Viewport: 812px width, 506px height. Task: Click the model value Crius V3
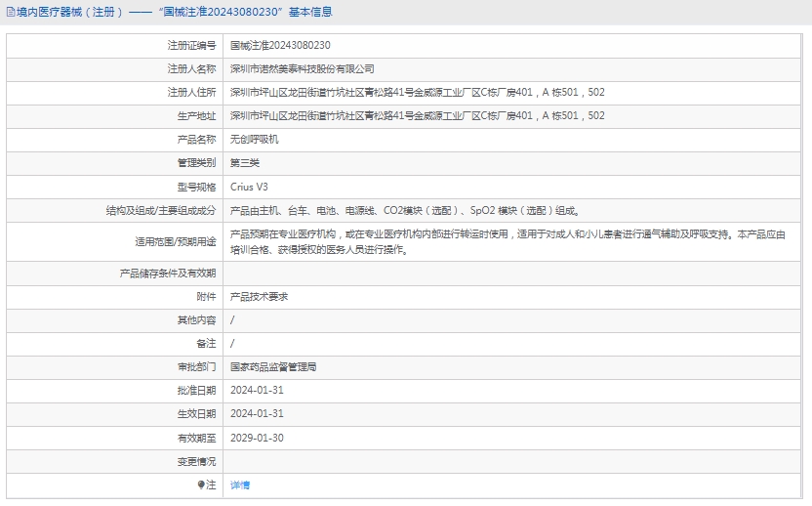249,187
